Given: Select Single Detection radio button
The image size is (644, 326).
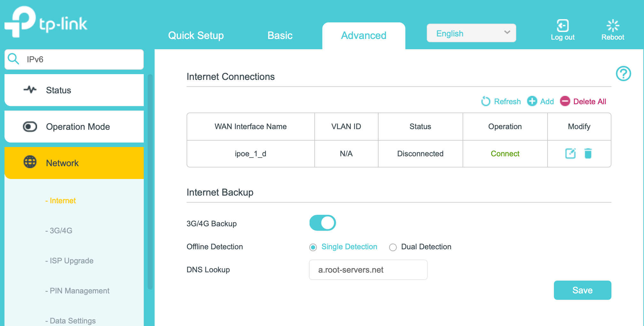Looking at the screenshot, I should [313, 247].
